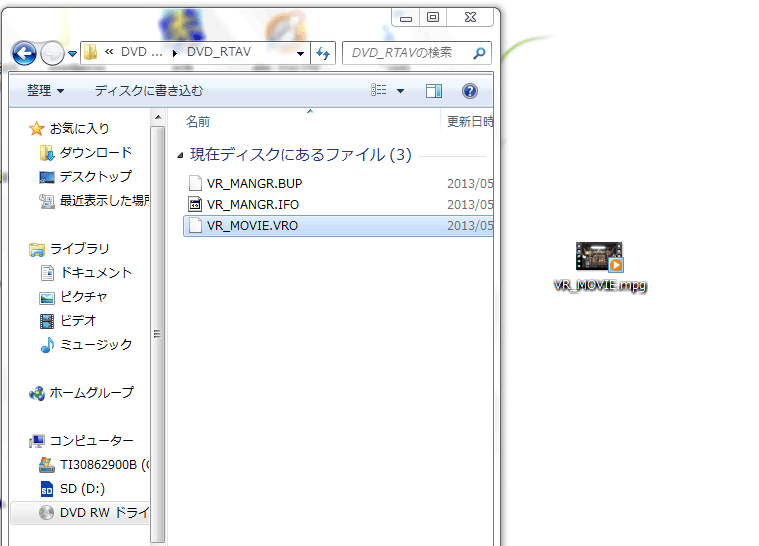Open ビデオ library
Image resolution: width=759 pixels, height=546 pixels.
click(x=78, y=320)
